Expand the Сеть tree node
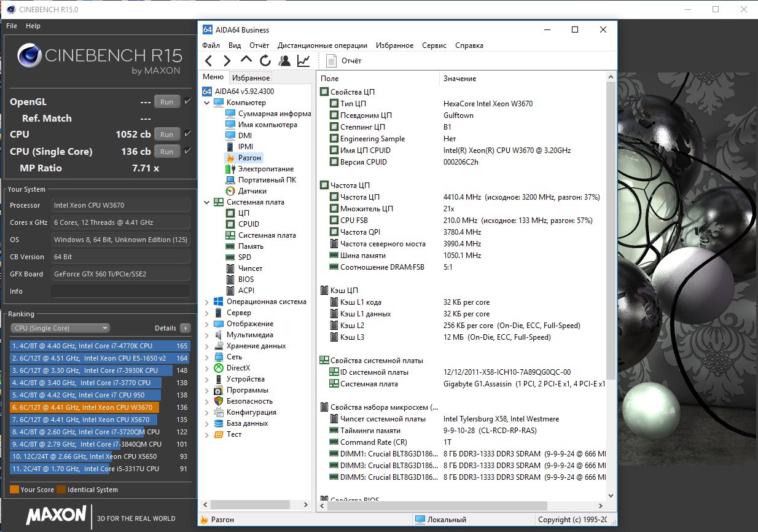This screenshot has height=532, width=758. [x=207, y=357]
